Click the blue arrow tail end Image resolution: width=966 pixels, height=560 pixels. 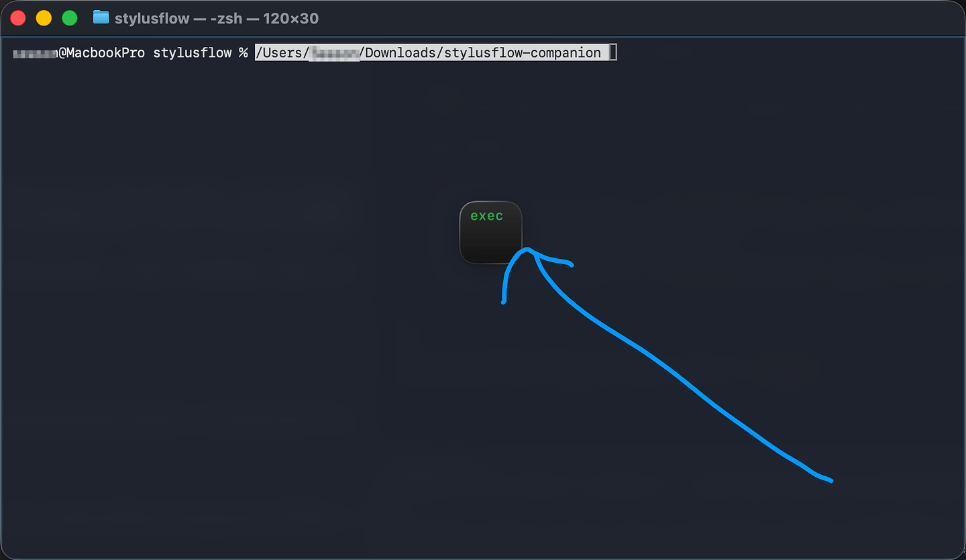coord(829,480)
